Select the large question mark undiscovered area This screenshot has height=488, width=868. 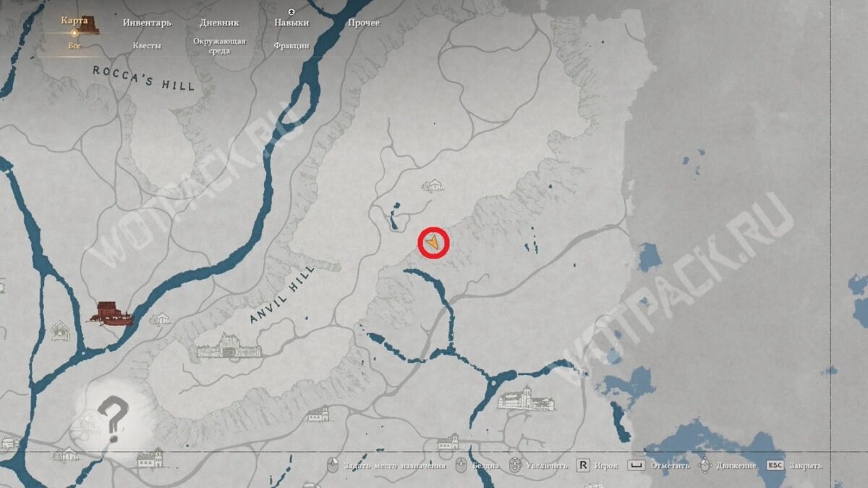tap(114, 420)
